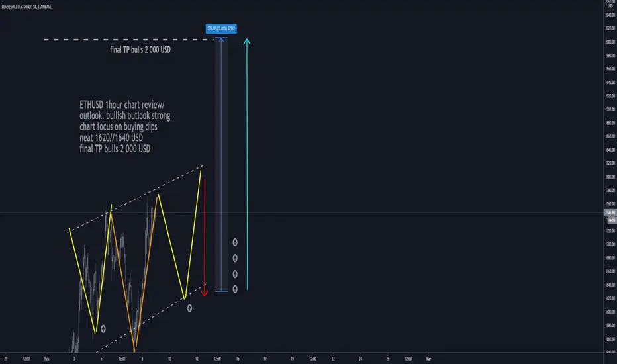Click the 1960.00 price axis label
The width and height of the screenshot is (617, 364).
point(610,69)
